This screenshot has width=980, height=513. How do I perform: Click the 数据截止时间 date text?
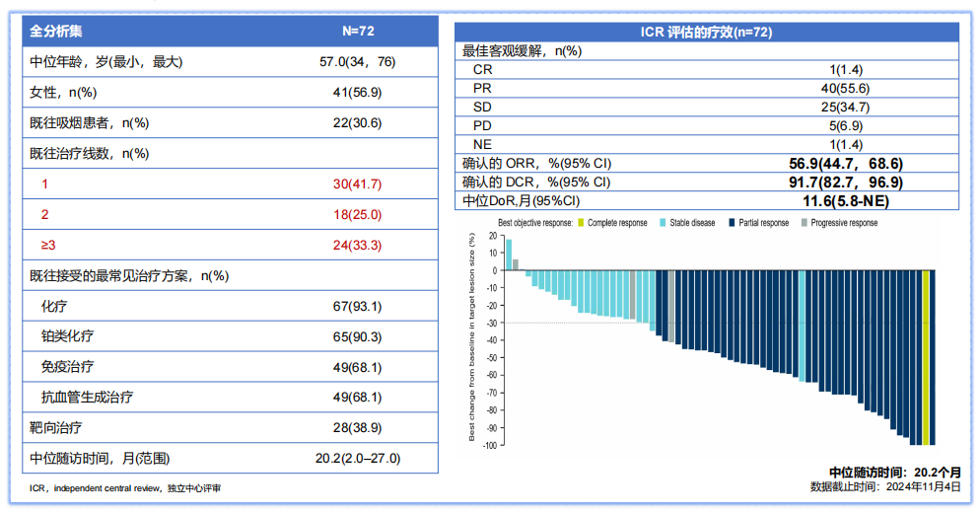click(883, 486)
